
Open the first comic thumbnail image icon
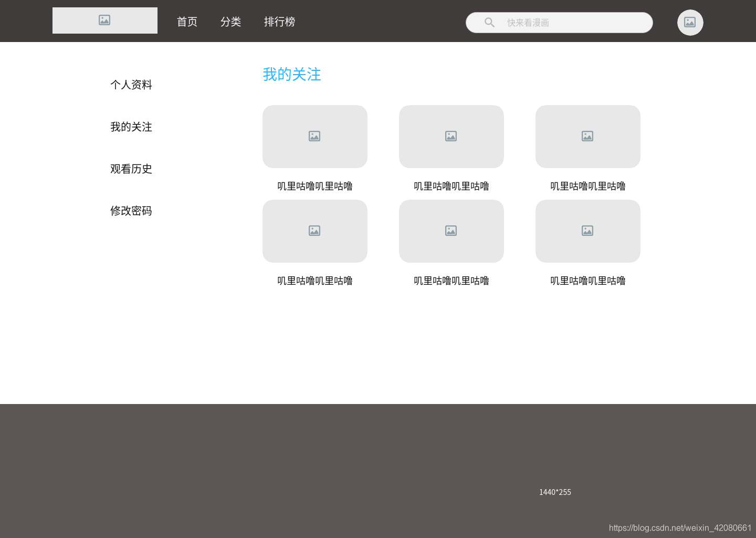tap(314, 136)
